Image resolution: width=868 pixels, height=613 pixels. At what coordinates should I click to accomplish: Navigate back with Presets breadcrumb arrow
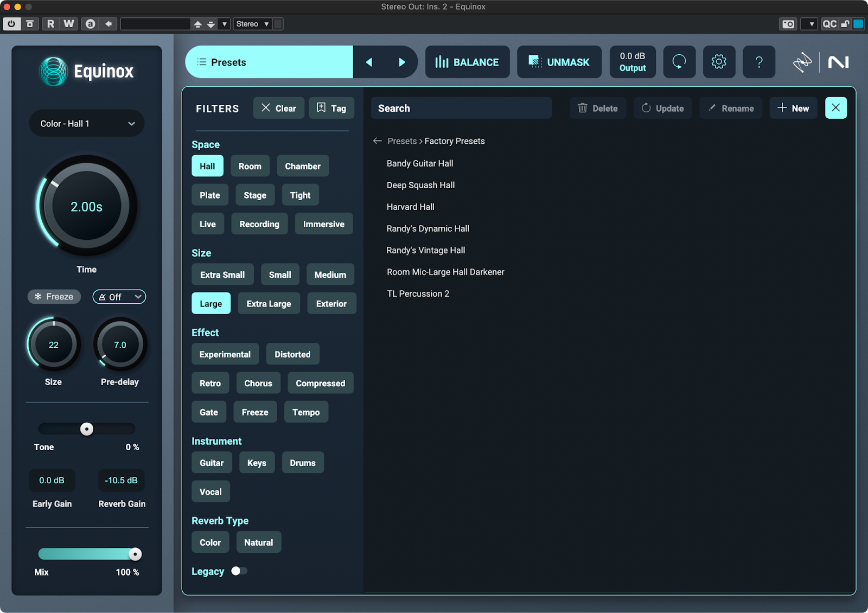coord(378,141)
